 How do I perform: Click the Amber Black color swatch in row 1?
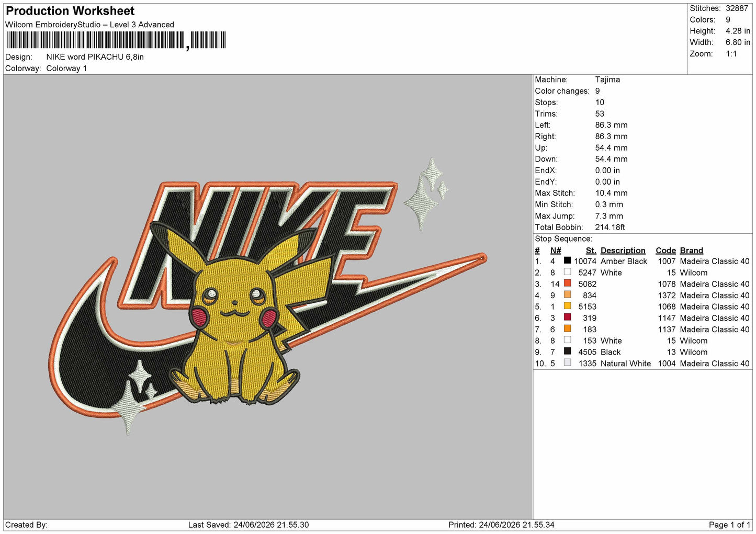(x=567, y=260)
